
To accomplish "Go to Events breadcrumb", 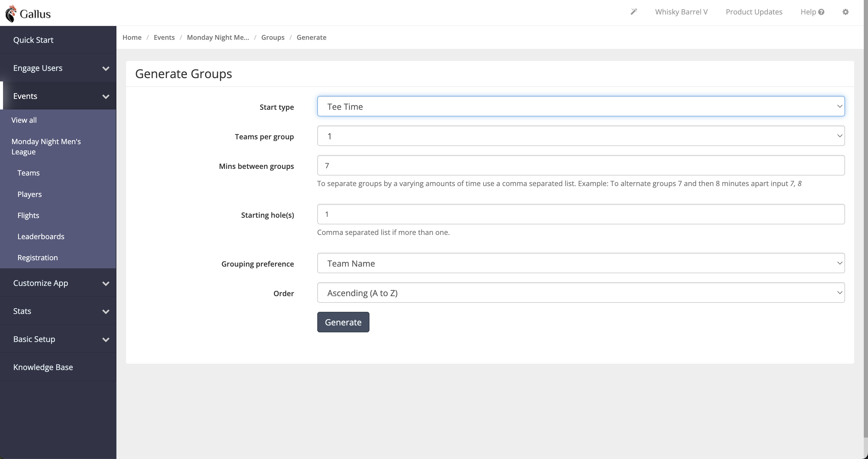I will [x=164, y=37].
